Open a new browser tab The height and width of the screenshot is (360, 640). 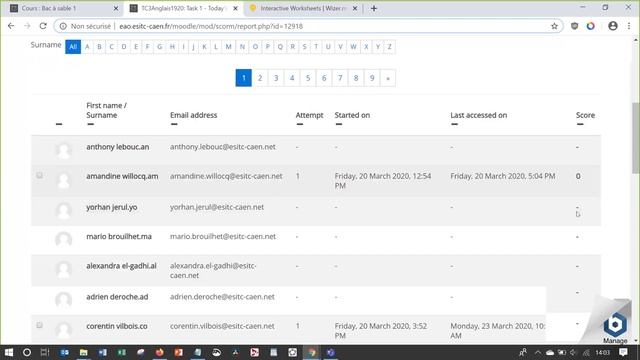coord(374,8)
